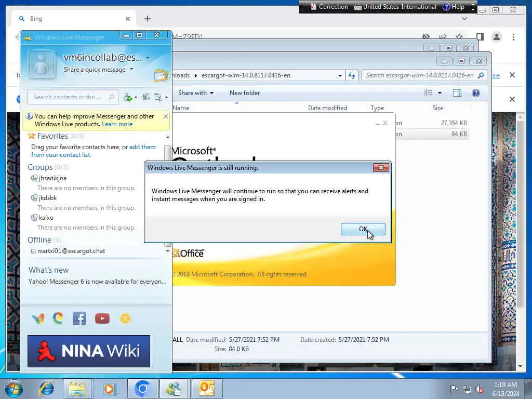
Task: Open the Share with menu in Explorer
Action: click(196, 93)
